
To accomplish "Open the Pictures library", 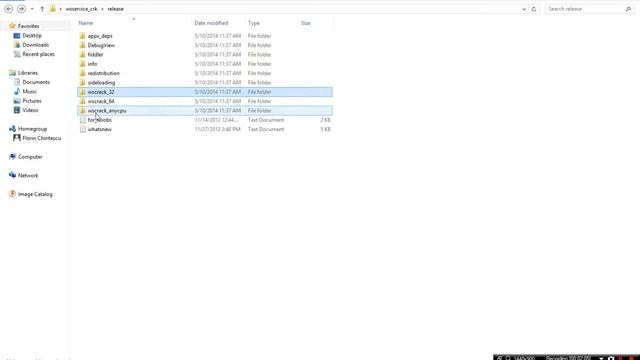I will [x=32, y=101].
